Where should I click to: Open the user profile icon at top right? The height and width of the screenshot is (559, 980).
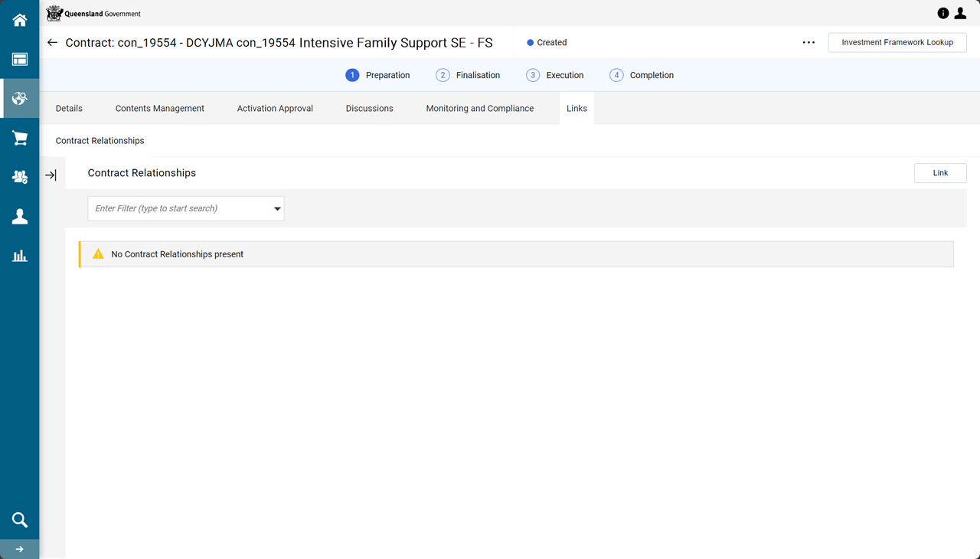coord(960,13)
